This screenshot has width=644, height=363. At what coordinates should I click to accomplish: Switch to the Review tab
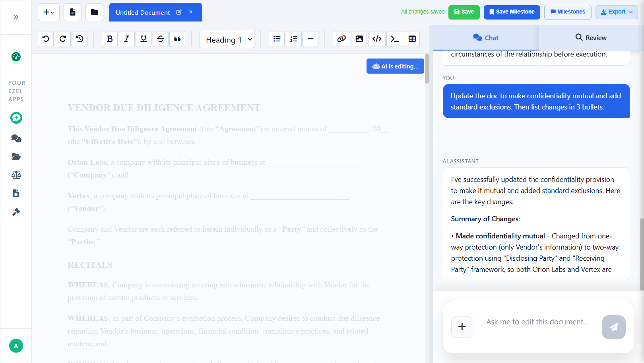(591, 38)
